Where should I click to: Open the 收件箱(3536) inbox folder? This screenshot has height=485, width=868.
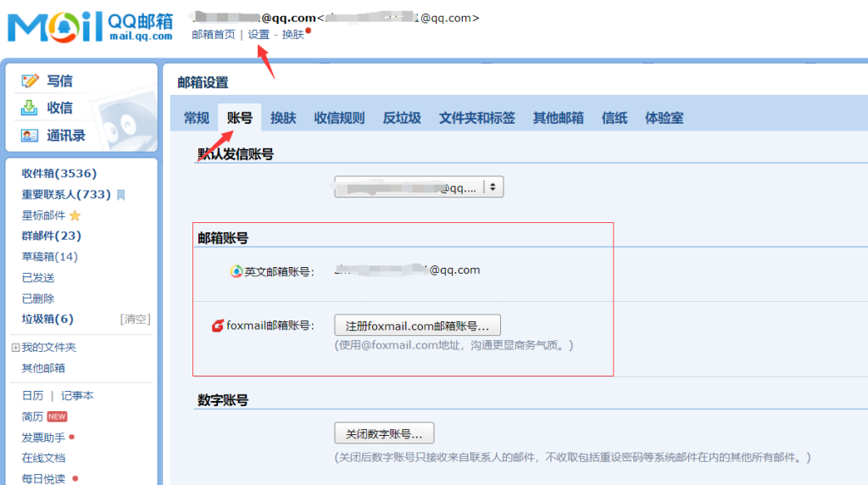point(59,173)
